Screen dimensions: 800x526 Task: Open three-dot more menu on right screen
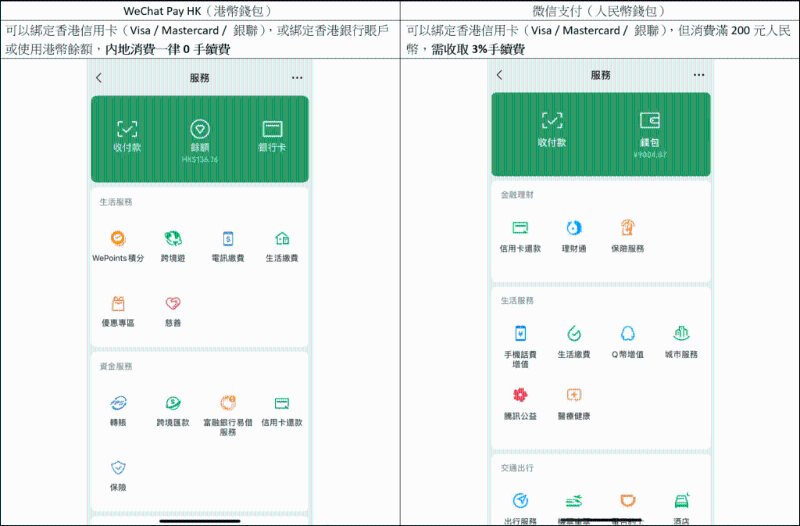(x=697, y=75)
